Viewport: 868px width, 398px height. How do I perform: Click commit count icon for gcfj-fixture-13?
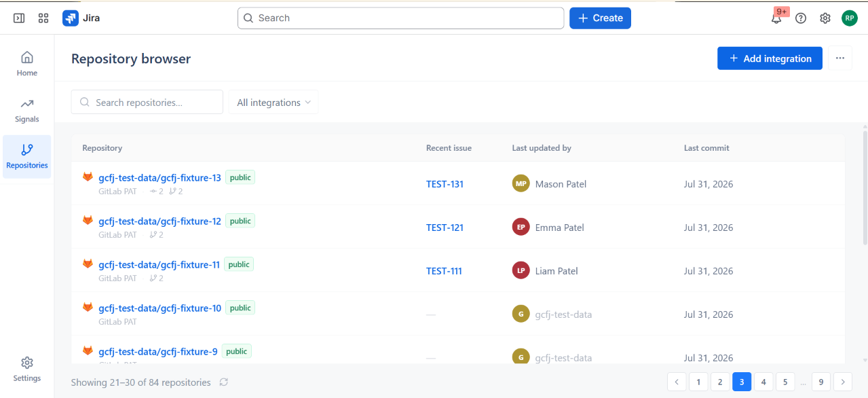tap(153, 192)
